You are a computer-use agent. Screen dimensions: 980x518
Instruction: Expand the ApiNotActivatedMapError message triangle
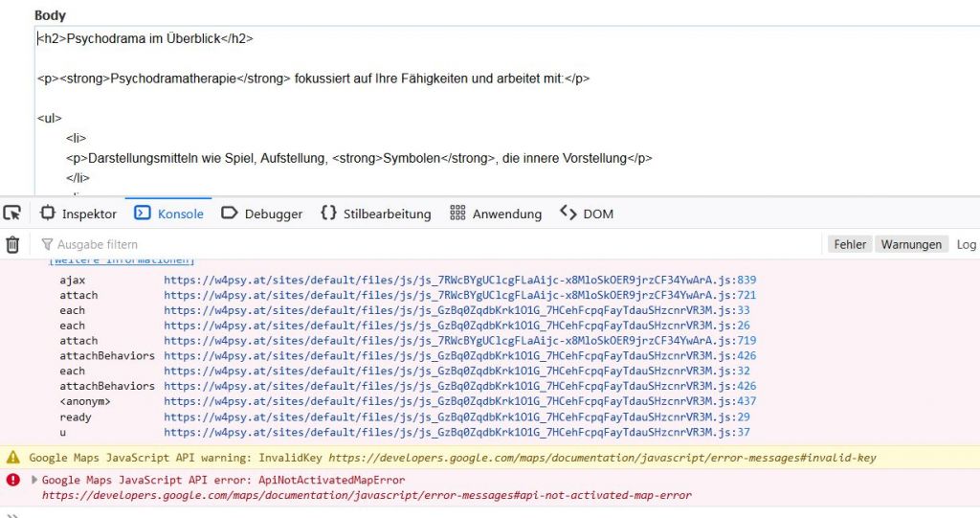tap(35, 480)
